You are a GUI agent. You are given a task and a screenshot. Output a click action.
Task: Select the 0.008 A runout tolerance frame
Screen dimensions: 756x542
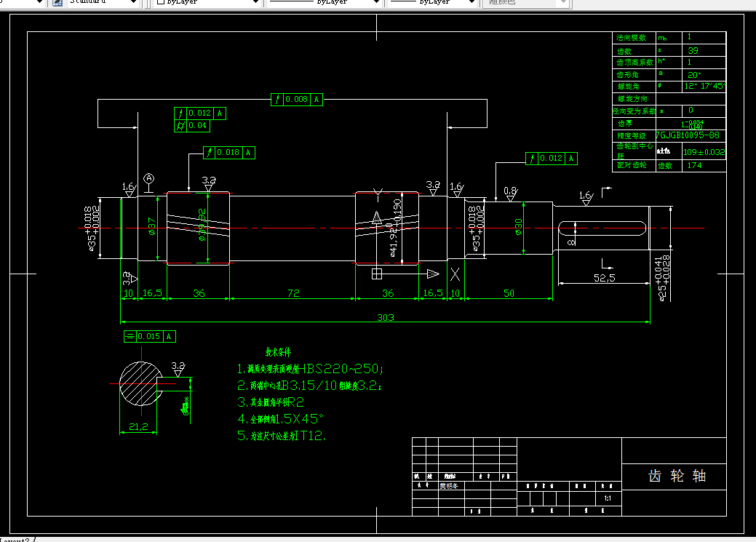pos(297,100)
